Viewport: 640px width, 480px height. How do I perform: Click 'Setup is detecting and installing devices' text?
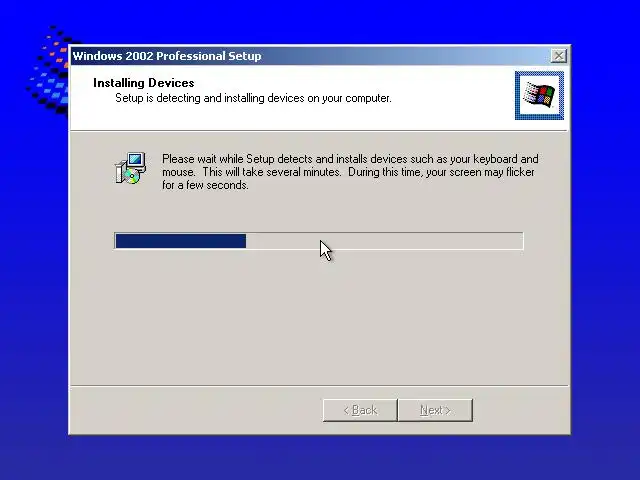pos(253,98)
